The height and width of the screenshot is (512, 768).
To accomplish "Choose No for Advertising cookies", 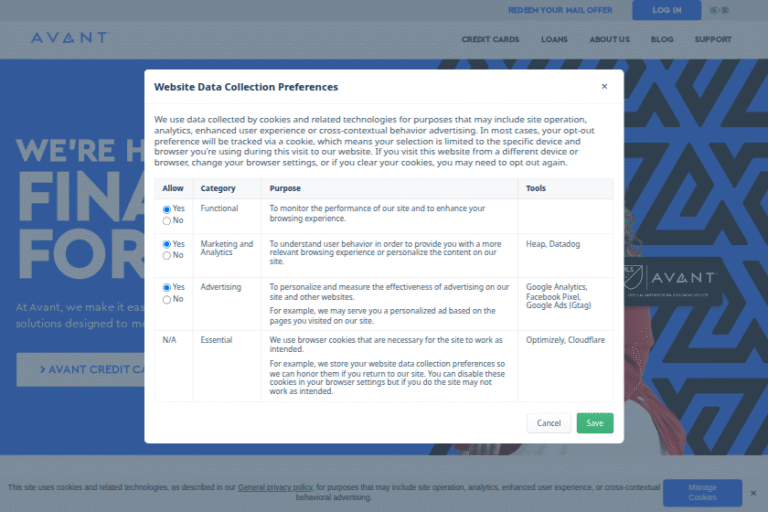I will [167, 299].
